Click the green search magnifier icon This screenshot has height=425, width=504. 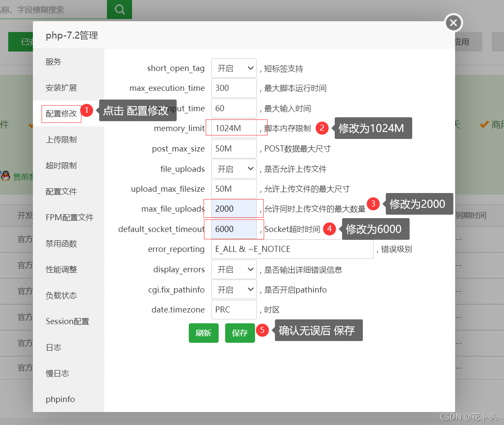[119, 9]
